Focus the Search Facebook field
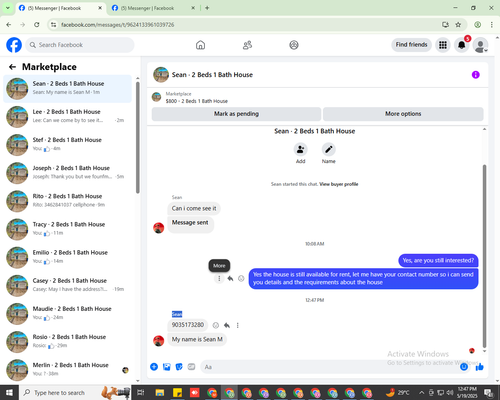Viewport: 500px width, 400px height. (80, 45)
